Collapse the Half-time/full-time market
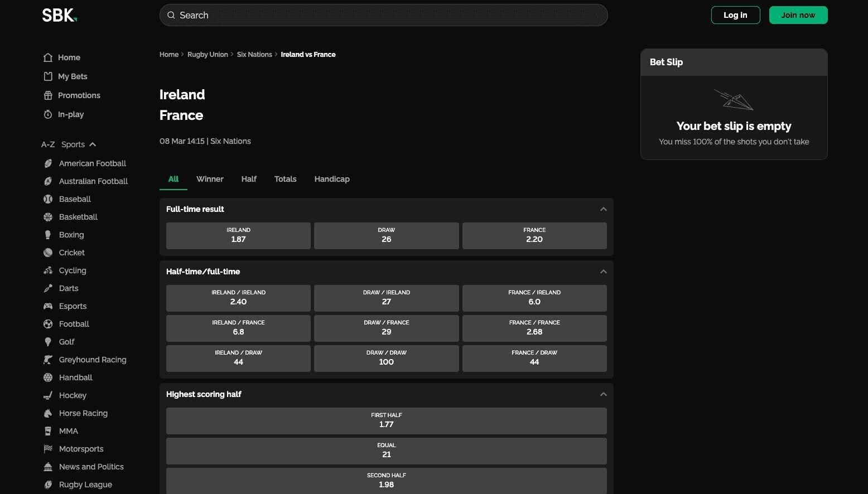Viewport: 868px width, 494px height. click(x=603, y=272)
